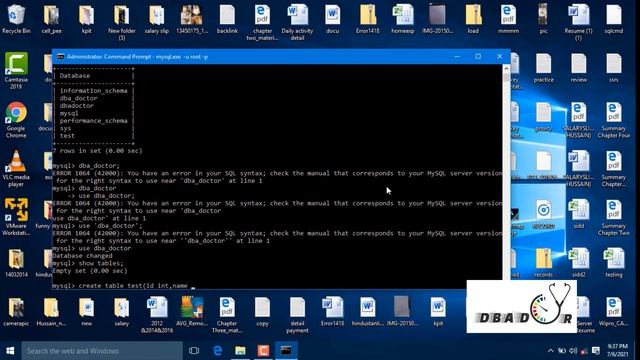The height and width of the screenshot is (360, 640).
Task: Open the Error1418 zipped folder top row
Action: [x=367, y=18]
